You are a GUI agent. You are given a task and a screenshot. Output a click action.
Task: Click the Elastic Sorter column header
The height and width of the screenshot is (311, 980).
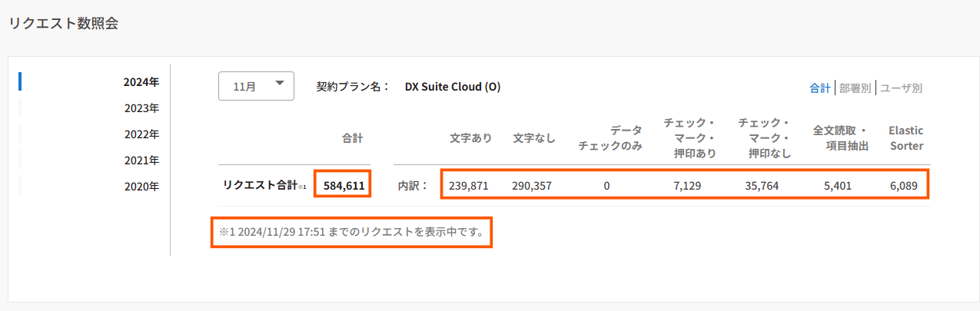click(905, 137)
